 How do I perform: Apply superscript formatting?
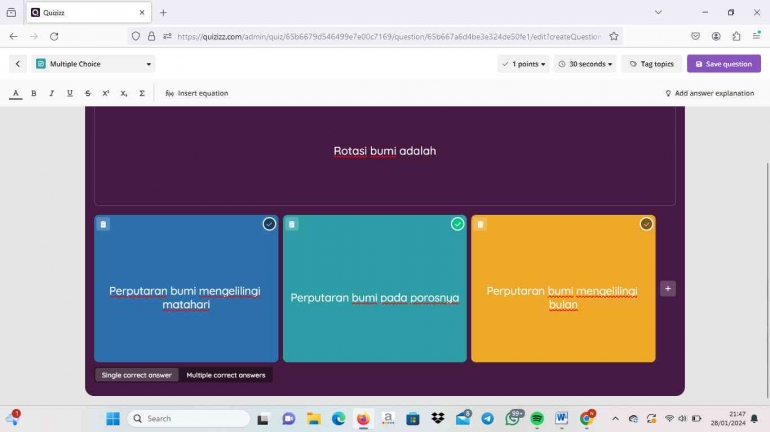click(x=106, y=93)
